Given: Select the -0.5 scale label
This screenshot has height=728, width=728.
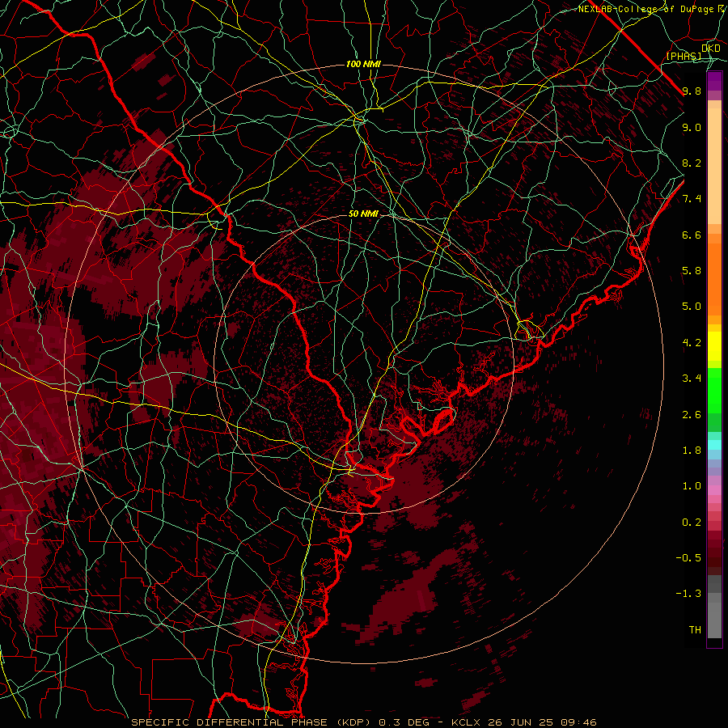Looking at the screenshot, I should pos(688,558).
